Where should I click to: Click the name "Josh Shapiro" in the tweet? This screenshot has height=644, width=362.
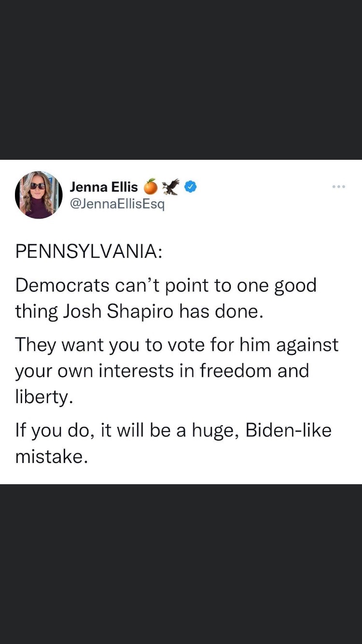click(118, 311)
